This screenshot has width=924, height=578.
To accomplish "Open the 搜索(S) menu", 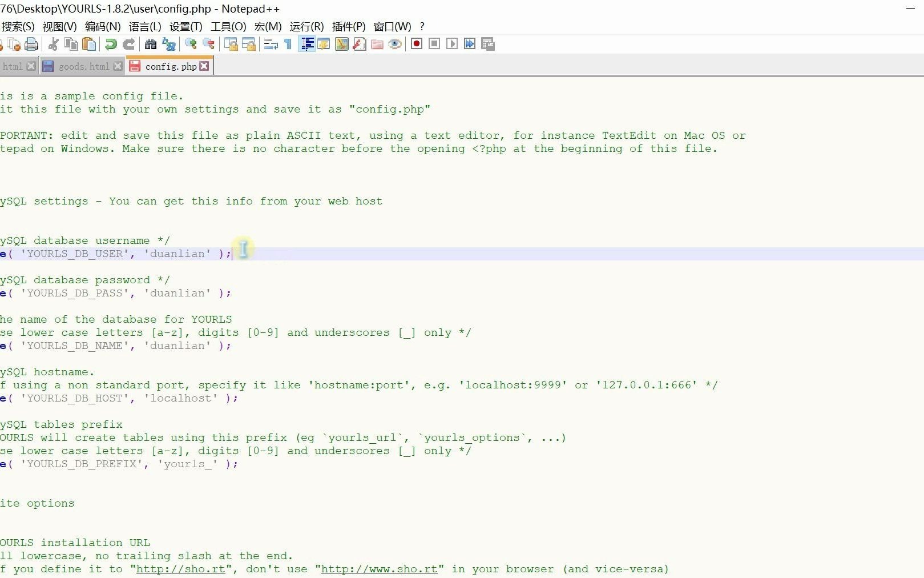I will tap(18, 27).
